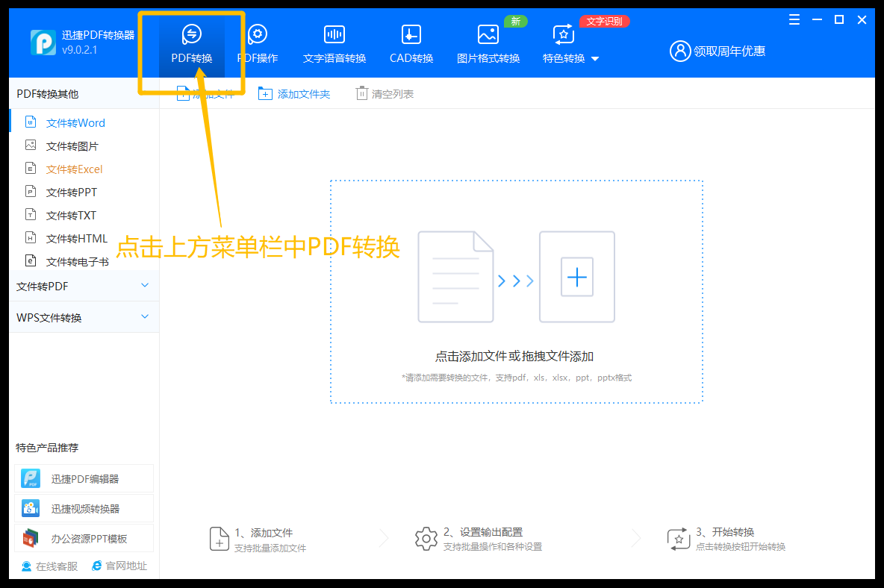The image size is (884, 588).
Task: Click the 办公资源PPT模板 icon
Action: coord(31,539)
